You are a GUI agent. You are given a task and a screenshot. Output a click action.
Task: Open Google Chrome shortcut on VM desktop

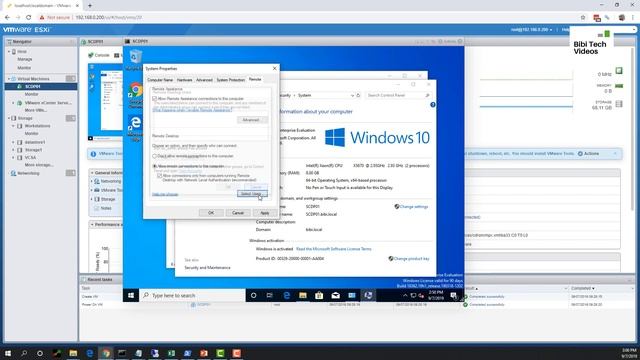[136, 90]
